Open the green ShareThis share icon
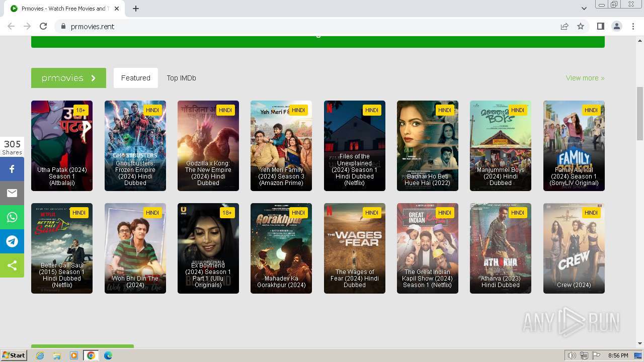 coord(12,265)
